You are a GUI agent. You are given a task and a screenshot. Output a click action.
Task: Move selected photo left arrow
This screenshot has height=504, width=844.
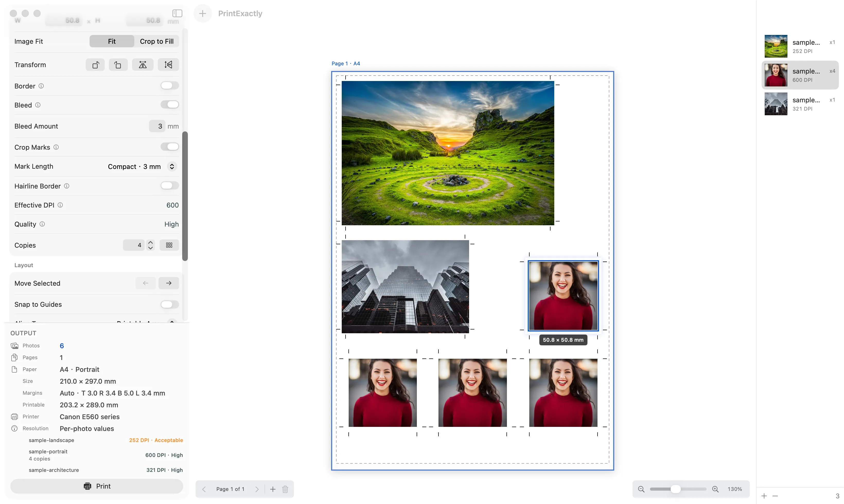click(145, 283)
